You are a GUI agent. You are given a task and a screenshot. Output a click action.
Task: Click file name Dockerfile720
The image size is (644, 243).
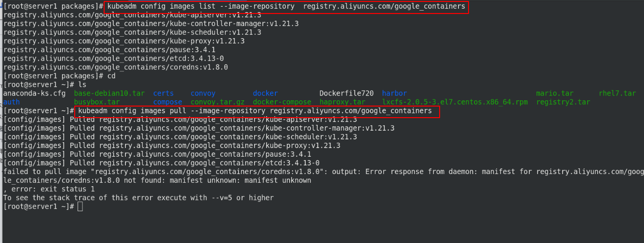pos(347,93)
